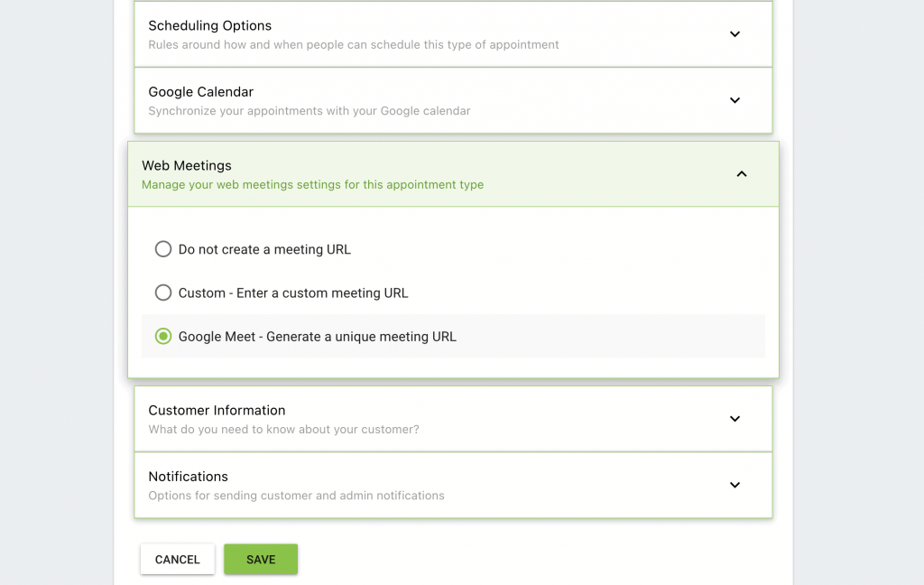Image resolution: width=924 pixels, height=585 pixels.
Task: Expand the Customer Information chevron
Action: tap(735, 419)
